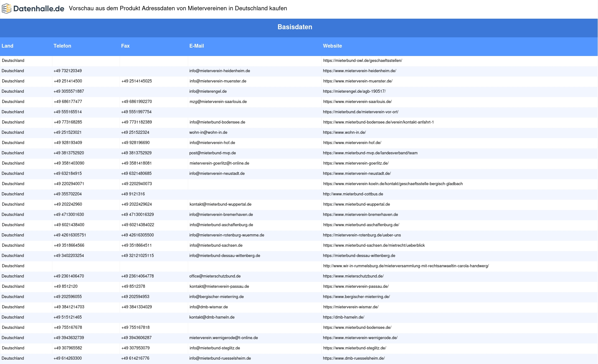
Task: Select email mieterverein.wernigerode@t-online.de
Action: 224,338
